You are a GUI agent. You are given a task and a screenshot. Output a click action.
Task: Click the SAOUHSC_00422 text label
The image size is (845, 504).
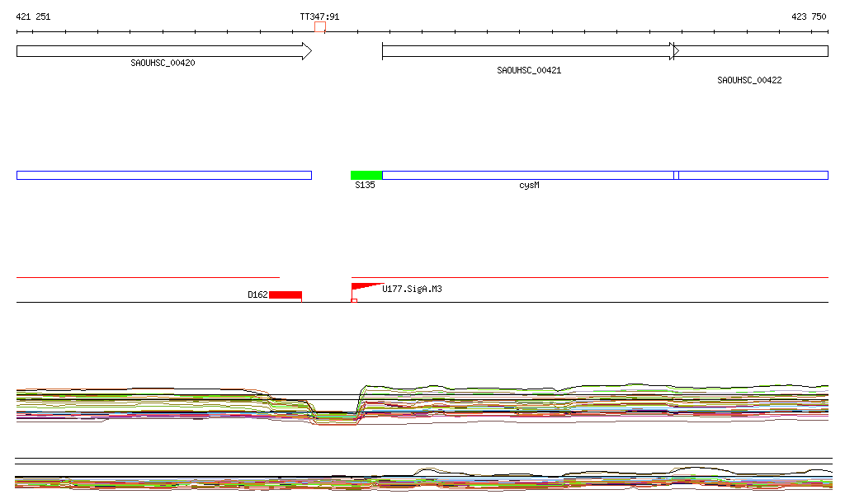point(749,81)
